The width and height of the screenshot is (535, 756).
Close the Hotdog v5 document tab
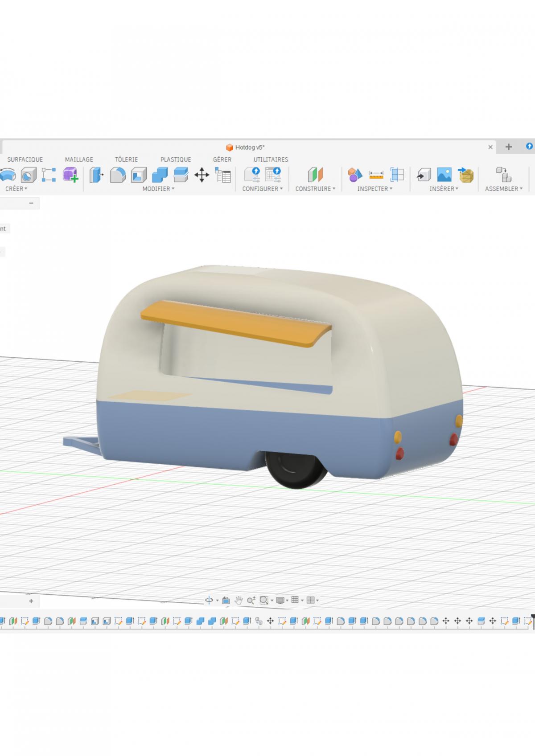[490, 147]
